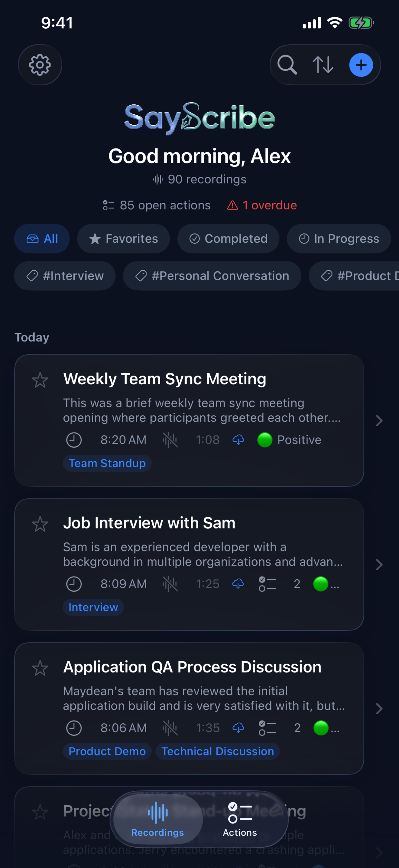Open the Weekly Team Sync Meeting title

click(x=165, y=379)
